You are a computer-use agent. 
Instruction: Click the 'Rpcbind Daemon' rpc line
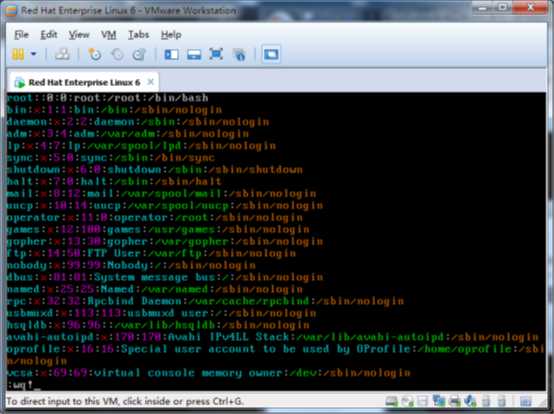[x=205, y=301]
